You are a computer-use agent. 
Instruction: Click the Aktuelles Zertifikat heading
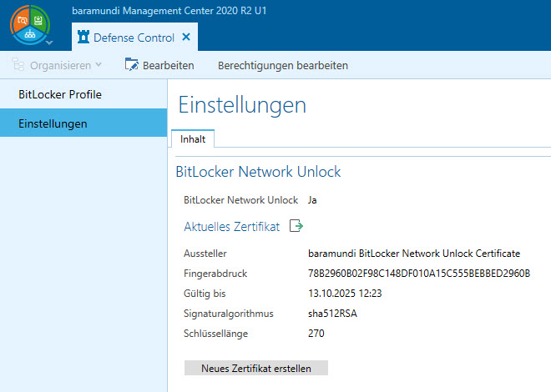point(232,227)
